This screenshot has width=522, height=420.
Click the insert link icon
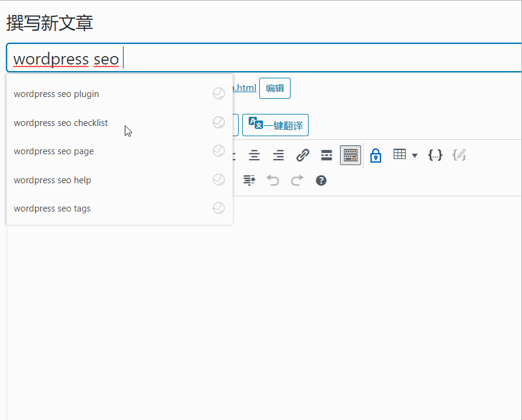coord(303,155)
